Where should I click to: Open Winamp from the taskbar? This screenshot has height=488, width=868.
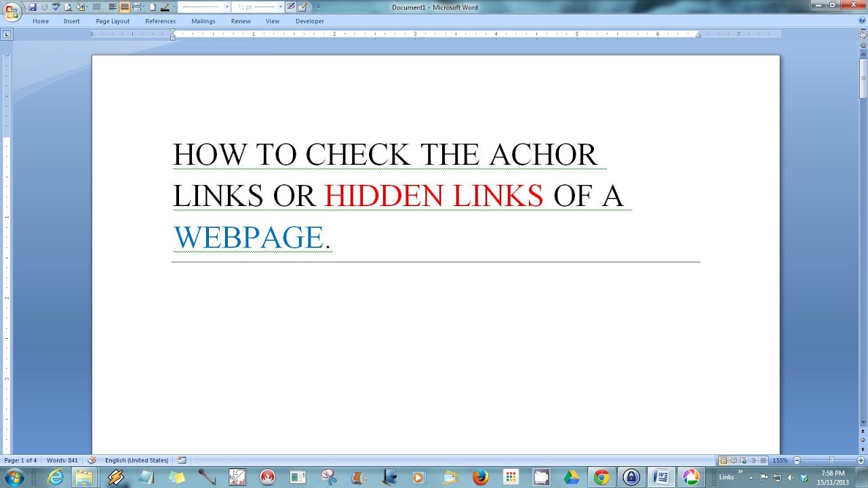pos(116,477)
